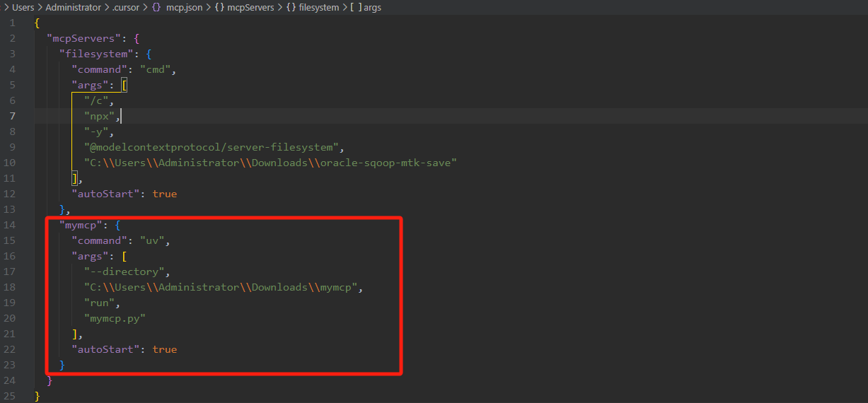The width and height of the screenshot is (868, 403).
Task: Click "command" key on line 15
Action: [99, 240]
